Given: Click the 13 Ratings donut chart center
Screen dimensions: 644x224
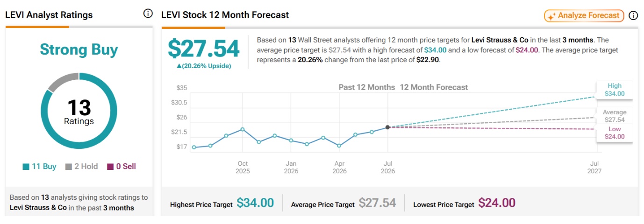Looking at the screenshot, I should (x=79, y=112).
